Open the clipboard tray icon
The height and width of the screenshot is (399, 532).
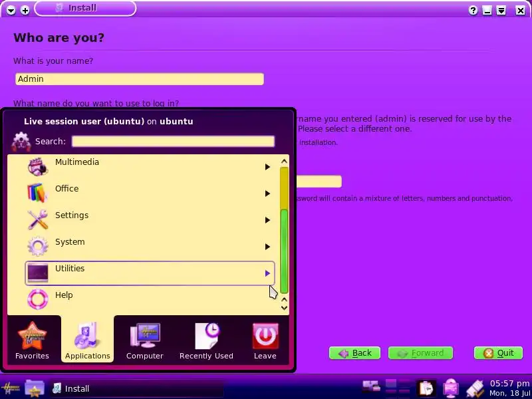pos(426,388)
